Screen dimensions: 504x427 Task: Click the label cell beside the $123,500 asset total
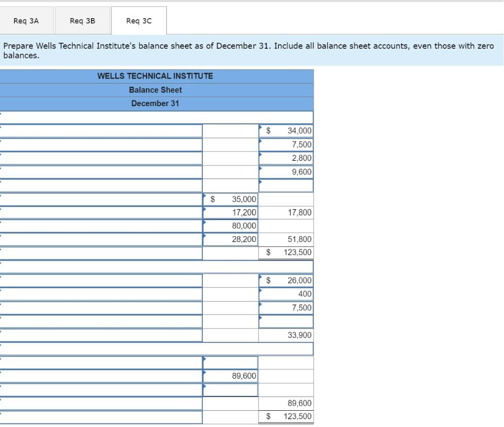pos(101,252)
